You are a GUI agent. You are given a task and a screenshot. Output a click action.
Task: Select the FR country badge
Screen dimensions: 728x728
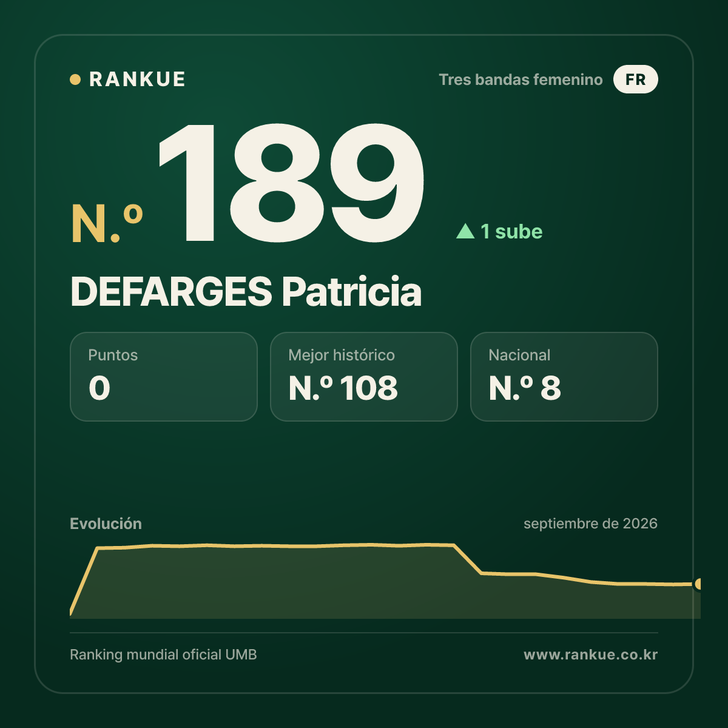coord(635,79)
